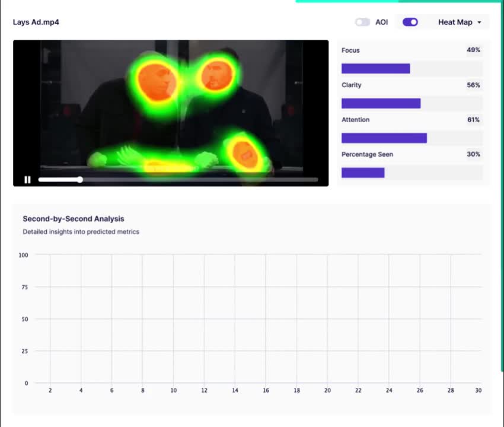
Task: Click the AOI label
Action: [x=381, y=22]
